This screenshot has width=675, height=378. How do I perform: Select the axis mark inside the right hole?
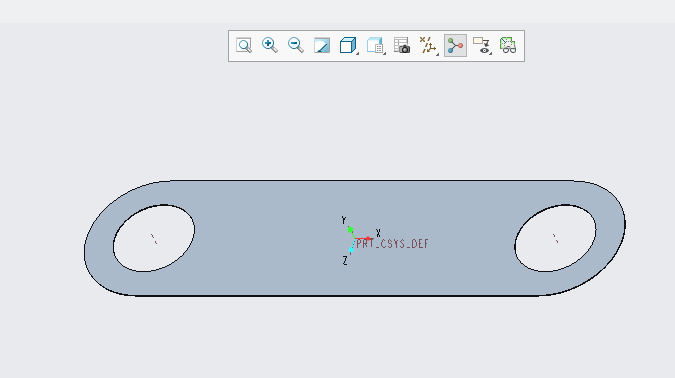[x=556, y=239]
